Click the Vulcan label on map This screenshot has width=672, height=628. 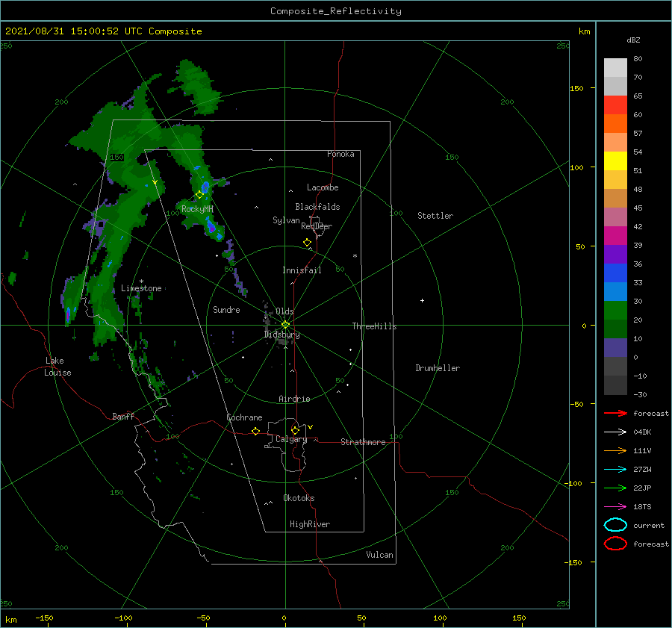(380, 555)
